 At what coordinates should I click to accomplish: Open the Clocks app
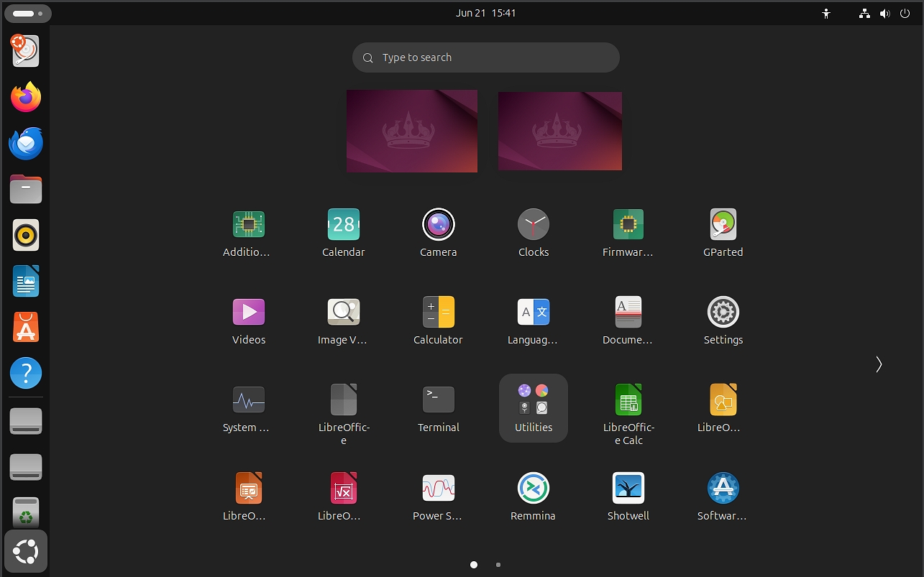click(533, 225)
